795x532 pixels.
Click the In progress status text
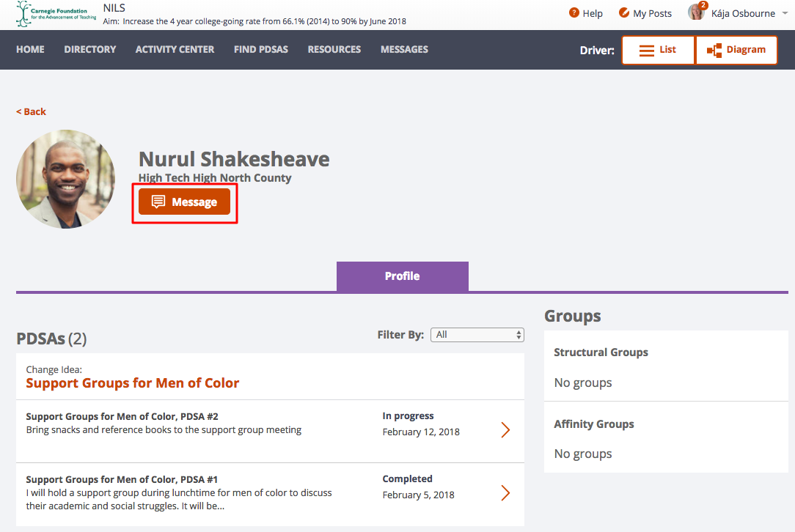pos(409,416)
